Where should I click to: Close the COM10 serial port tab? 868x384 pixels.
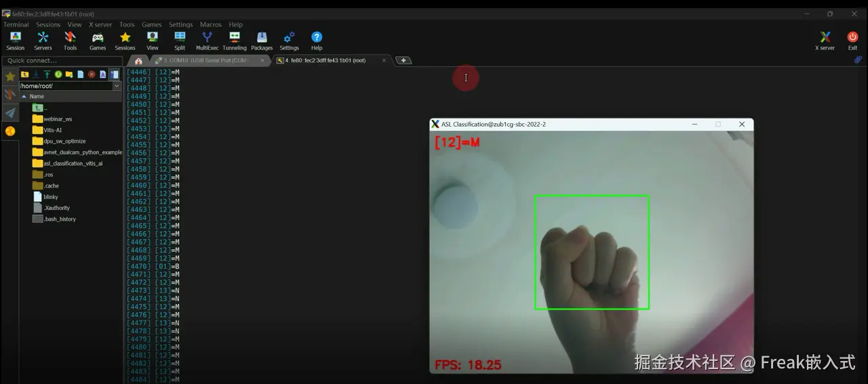pos(262,60)
